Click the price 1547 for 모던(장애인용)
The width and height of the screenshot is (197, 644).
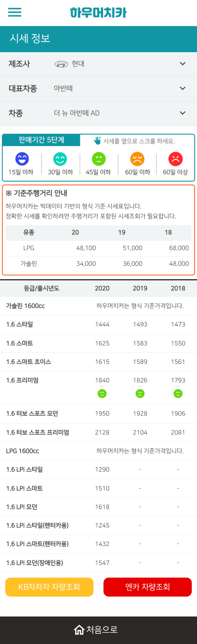[x=102, y=563]
